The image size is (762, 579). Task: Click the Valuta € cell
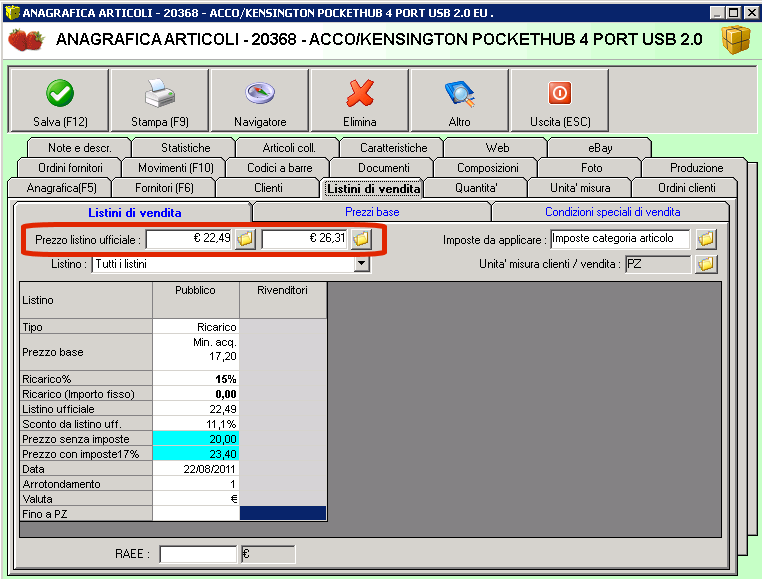[196, 499]
